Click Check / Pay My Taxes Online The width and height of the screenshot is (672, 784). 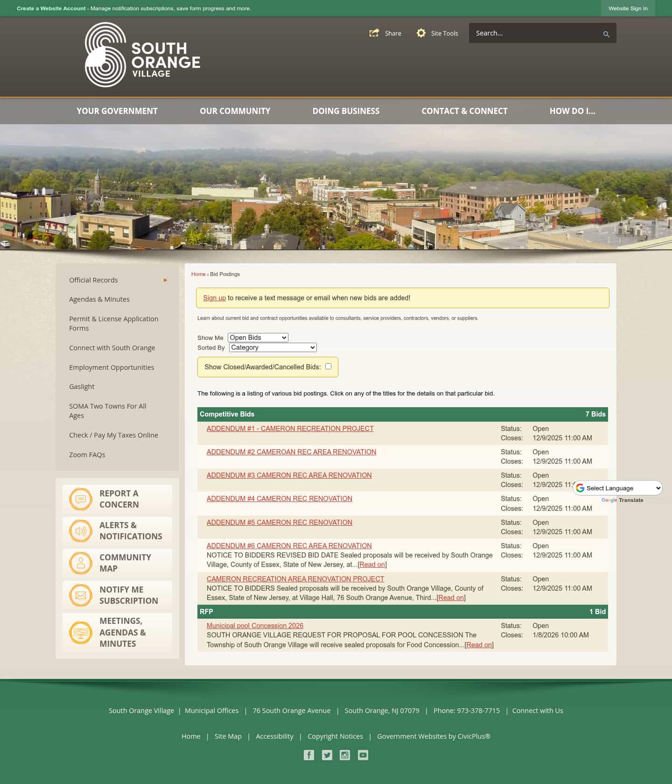113,435
